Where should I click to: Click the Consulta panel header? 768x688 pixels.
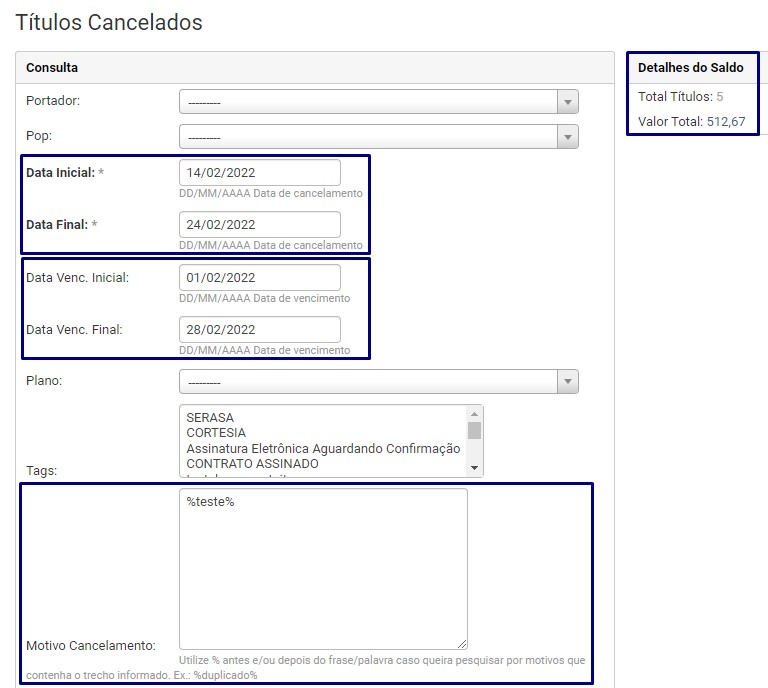coord(315,68)
